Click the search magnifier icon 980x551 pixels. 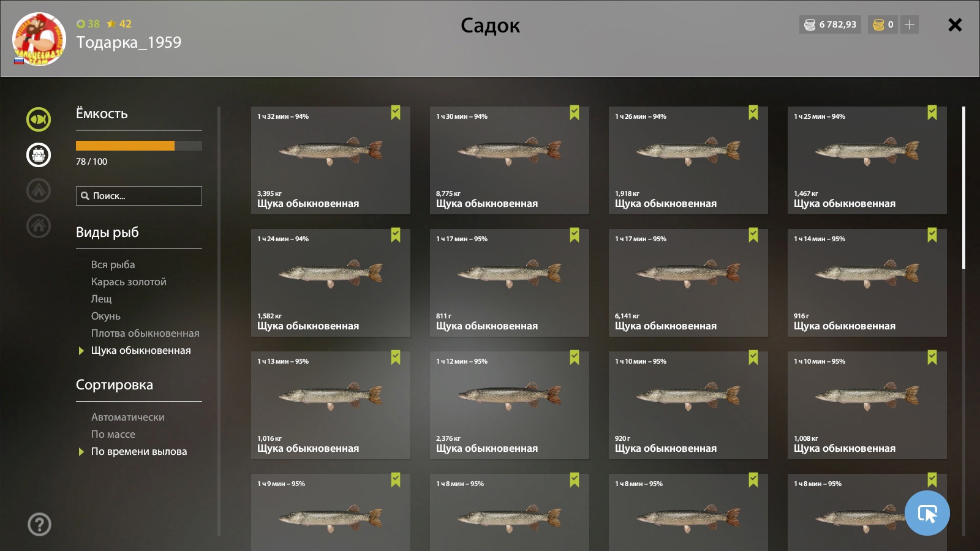click(85, 196)
